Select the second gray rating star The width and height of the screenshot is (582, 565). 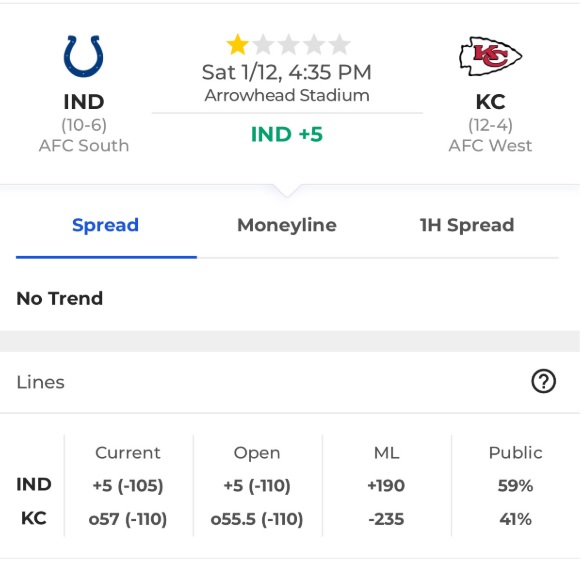click(x=263, y=44)
